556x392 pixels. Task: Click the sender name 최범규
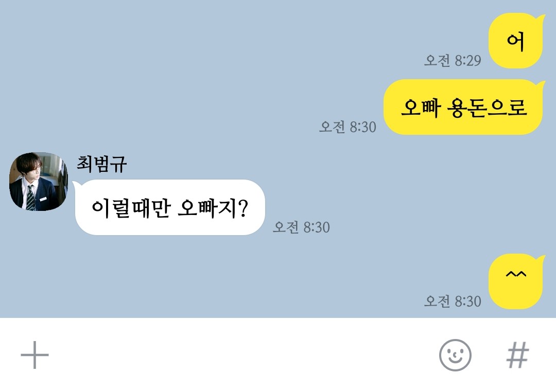(101, 164)
